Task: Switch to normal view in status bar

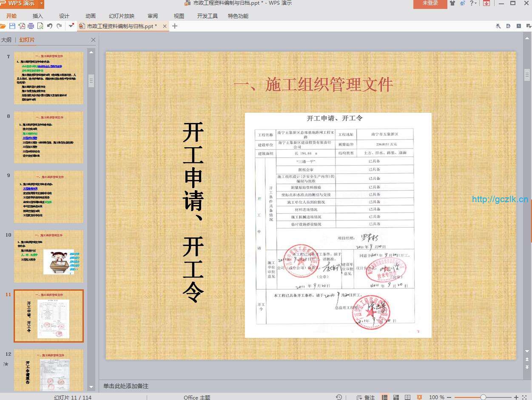Action: click(385, 397)
